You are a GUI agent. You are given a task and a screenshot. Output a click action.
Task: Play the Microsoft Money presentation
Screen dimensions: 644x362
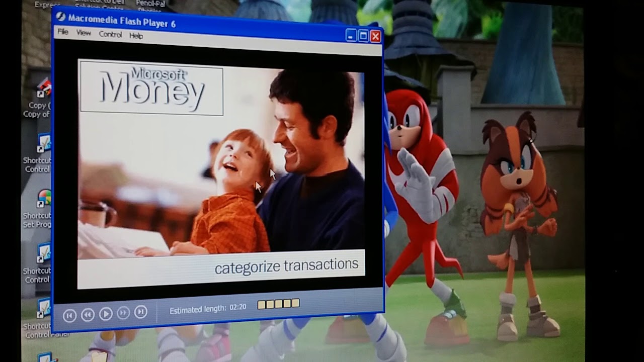click(106, 314)
